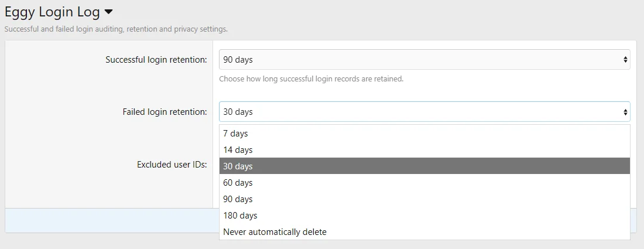Pick the 60 days option
This screenshot has width=644, height=249.
tap(424, 182)
